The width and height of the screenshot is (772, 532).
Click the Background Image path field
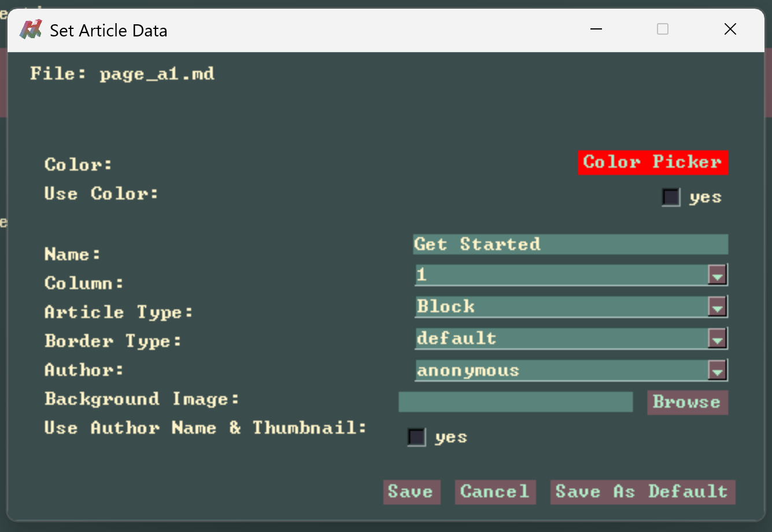(x=515, y=402)
